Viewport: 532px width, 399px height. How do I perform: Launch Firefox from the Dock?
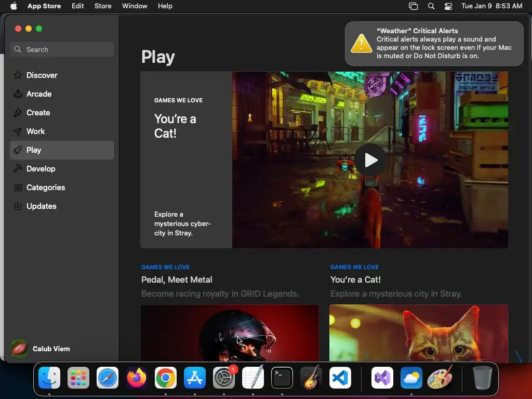coord(137,378)
